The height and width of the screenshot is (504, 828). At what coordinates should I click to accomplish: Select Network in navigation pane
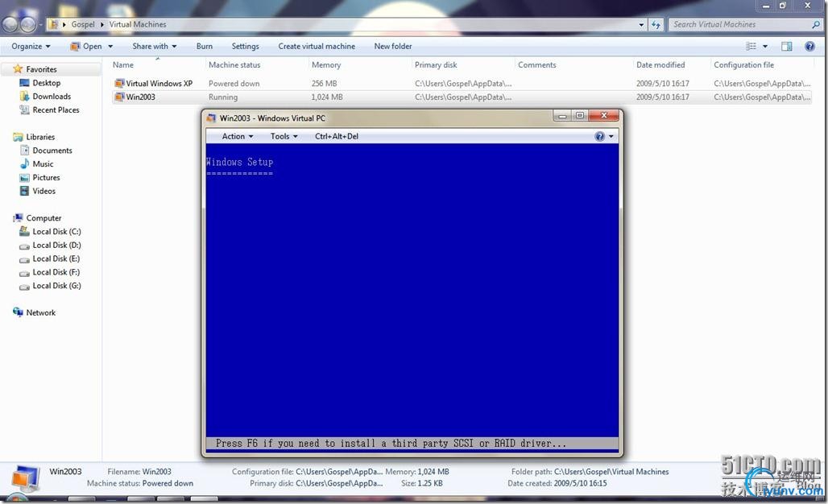[x=40, y=312]
